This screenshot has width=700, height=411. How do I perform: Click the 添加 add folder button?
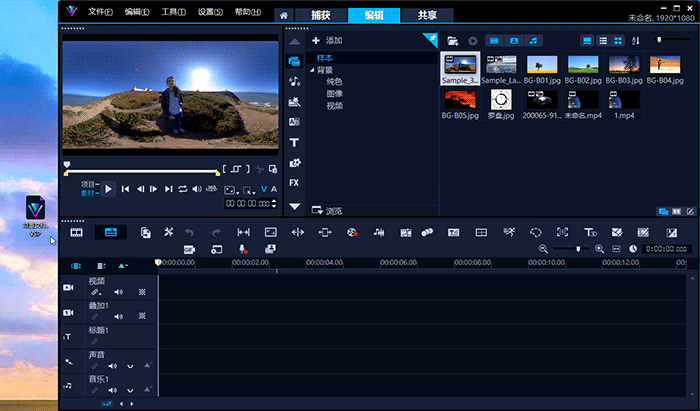pyautogui.click(x=327, y=41)
